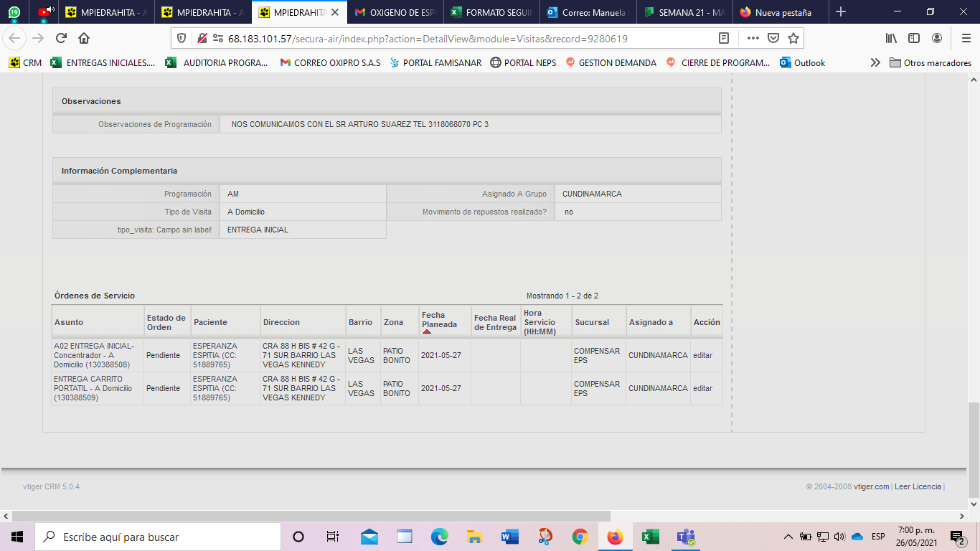Sort by Estado de Orden column
This screenshot has height=551, width=980.
click(x=166, y=322)
